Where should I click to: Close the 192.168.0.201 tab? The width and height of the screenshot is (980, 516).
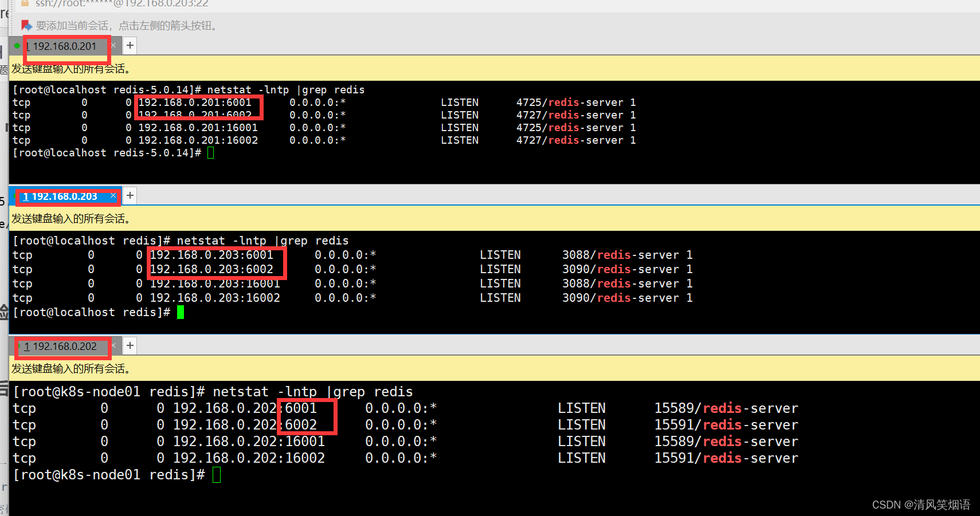(x=113, y=45)
